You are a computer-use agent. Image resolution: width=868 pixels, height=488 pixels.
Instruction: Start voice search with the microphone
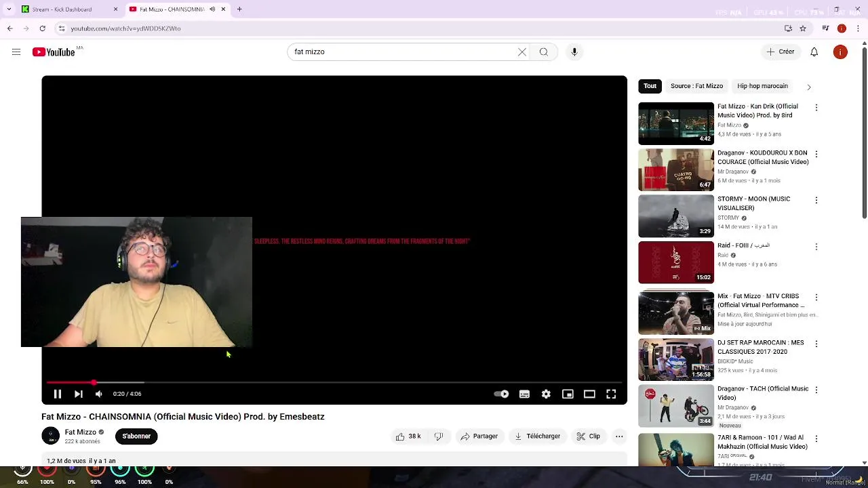574,52
